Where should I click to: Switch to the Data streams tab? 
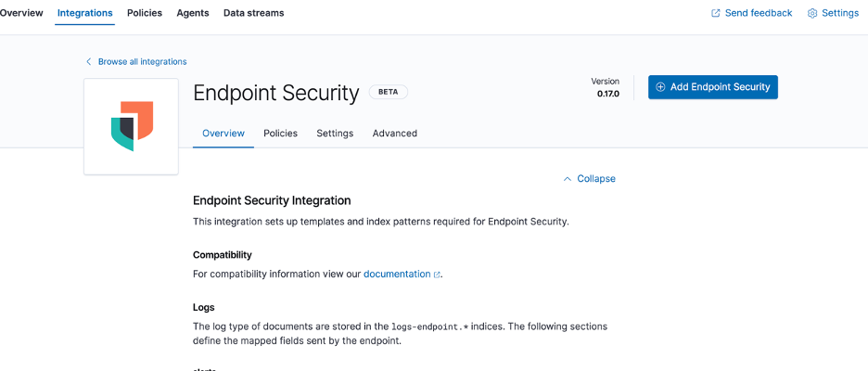pyautogui.click(x=253, y=13)
